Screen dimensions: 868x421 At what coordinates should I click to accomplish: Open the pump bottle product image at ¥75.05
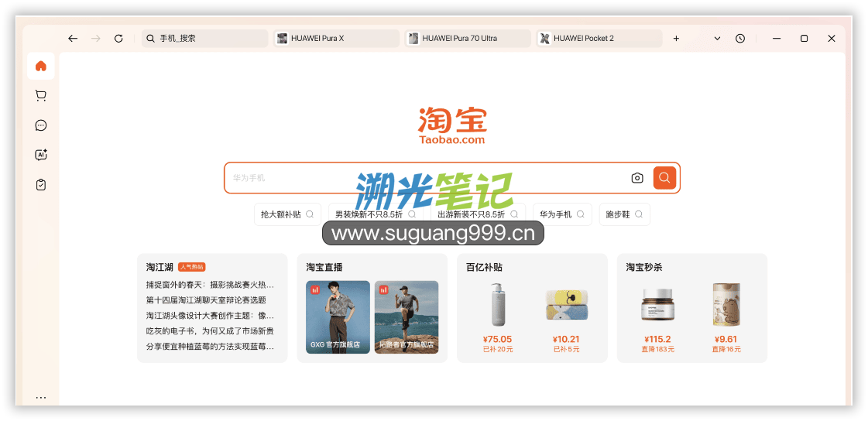tap(498, 305)
